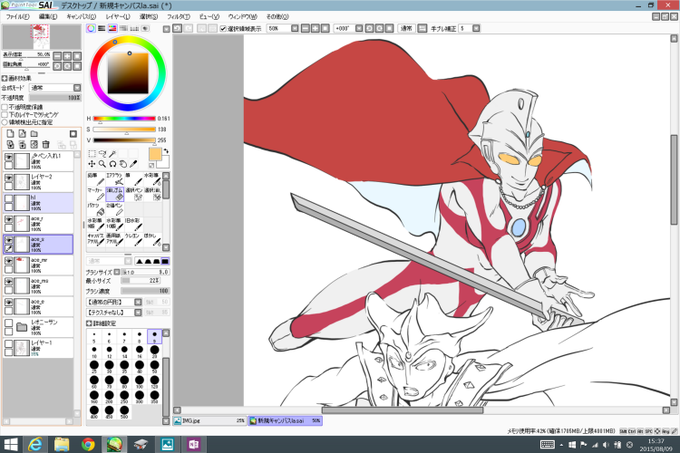Delete the selected layer with trash icon
Image resolution: width=680 pixels, height=453 pixels.
46,144
